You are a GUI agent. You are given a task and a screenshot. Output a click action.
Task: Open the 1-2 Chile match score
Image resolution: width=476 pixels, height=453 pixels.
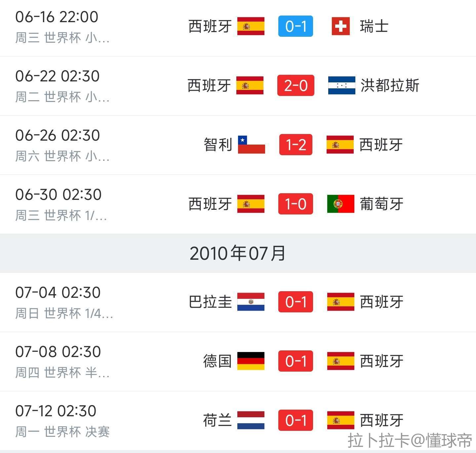pyautogui.click(x=296, y=145)
